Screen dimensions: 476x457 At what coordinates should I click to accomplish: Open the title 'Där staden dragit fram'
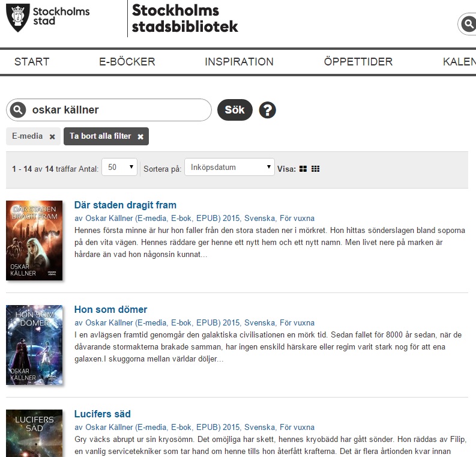125,205
